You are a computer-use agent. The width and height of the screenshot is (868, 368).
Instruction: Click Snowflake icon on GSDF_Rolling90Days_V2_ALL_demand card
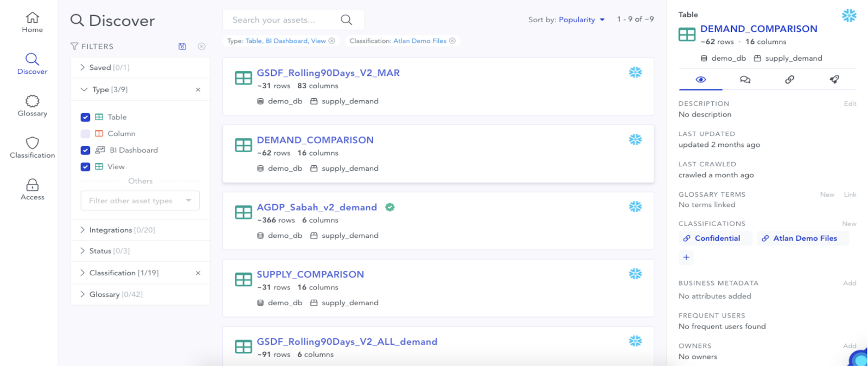[635, 341]
